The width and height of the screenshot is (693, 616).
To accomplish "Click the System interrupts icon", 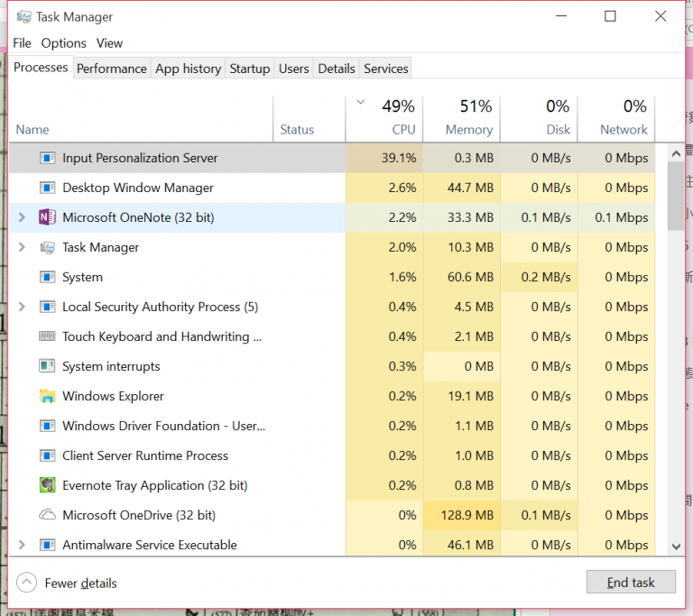I will pos(47,366).
